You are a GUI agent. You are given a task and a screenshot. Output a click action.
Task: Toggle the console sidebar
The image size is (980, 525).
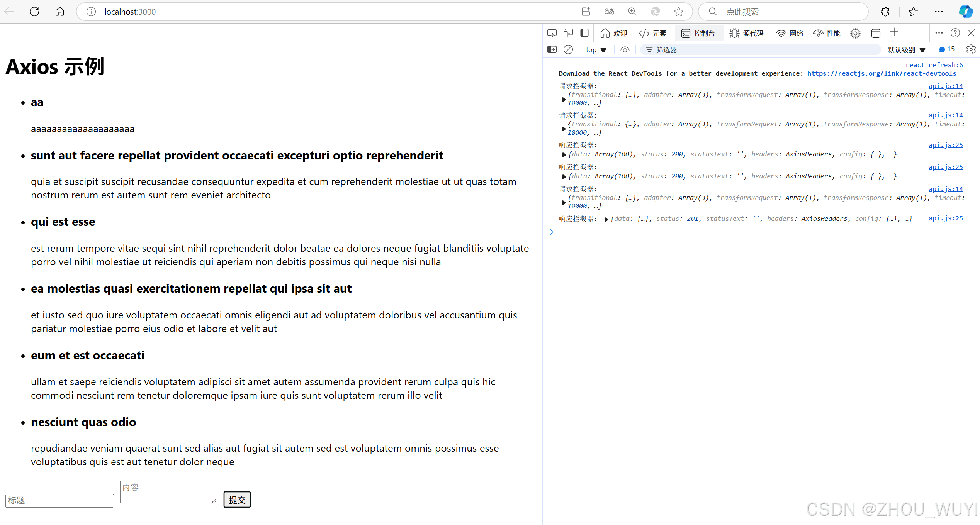click(x=552, y=49)
